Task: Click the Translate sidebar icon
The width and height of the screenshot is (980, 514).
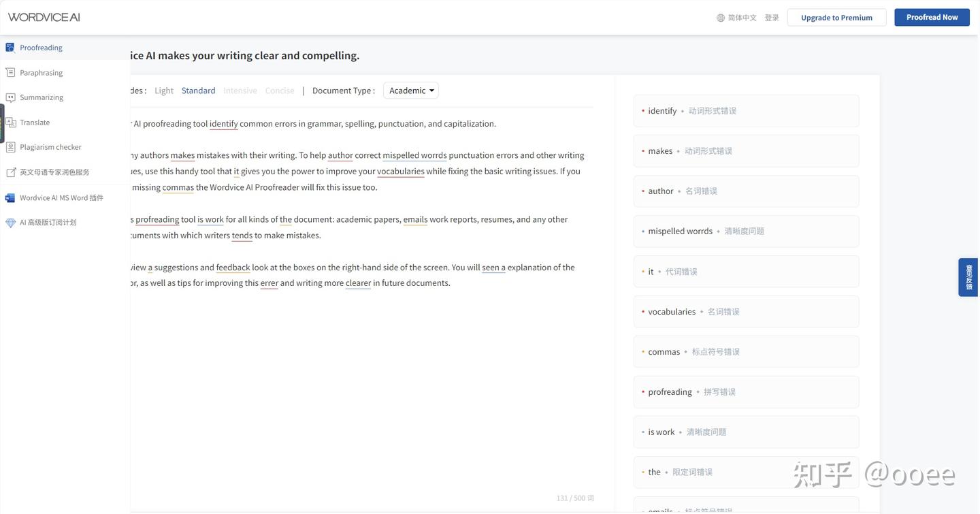Action: pyautogui.click(x=10, y=123)
